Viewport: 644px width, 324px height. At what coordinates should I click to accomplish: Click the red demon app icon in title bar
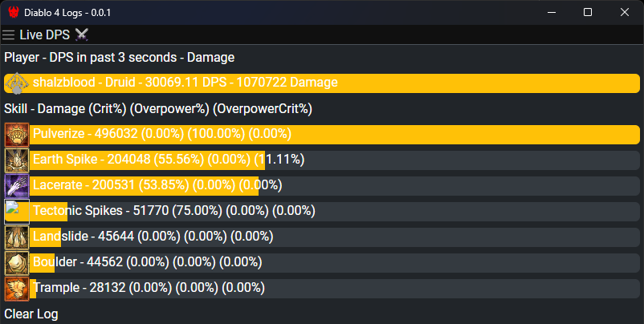click(14, 12)
